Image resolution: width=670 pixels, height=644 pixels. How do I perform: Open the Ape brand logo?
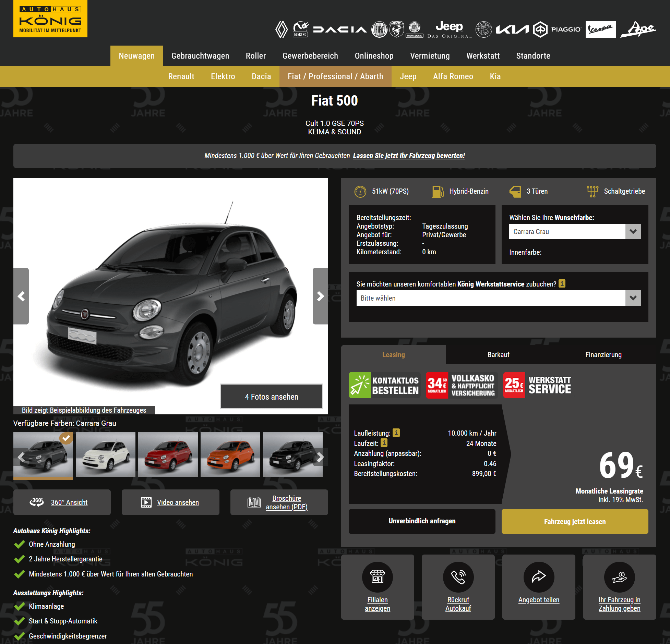pyautogui.click(x=638, y=29)
